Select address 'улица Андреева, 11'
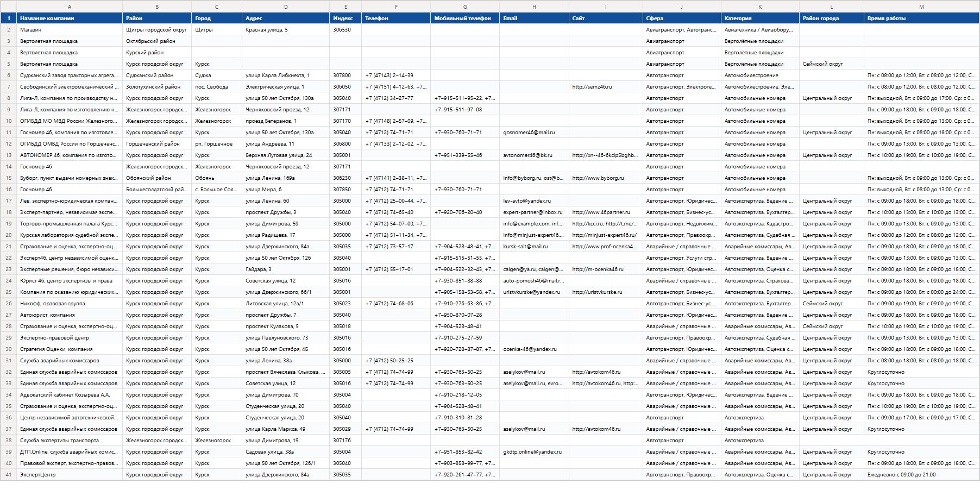980x490 pixels. [286, 144]
